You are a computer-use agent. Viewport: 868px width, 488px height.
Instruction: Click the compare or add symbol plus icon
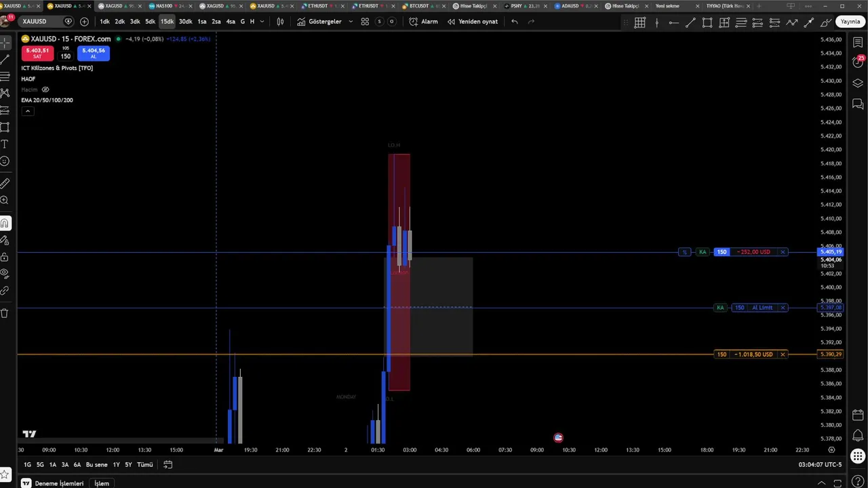tap(84, 21)
